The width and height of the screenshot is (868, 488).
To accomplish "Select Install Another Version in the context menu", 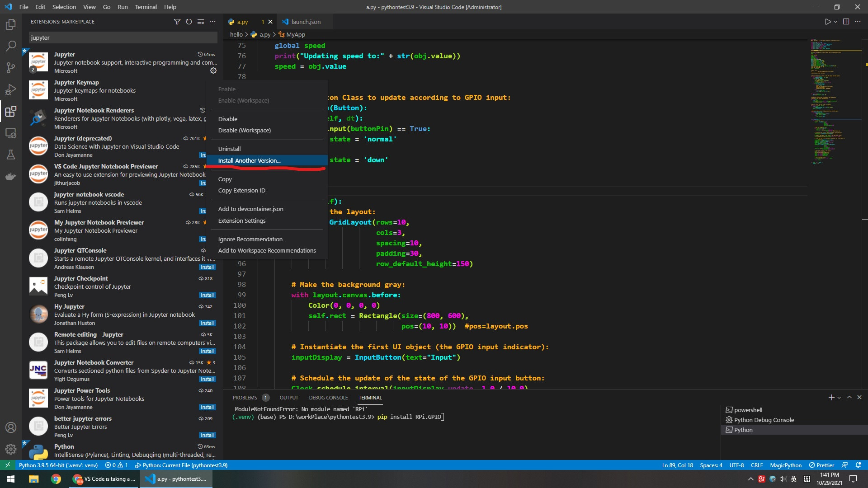I will [249, 160].
